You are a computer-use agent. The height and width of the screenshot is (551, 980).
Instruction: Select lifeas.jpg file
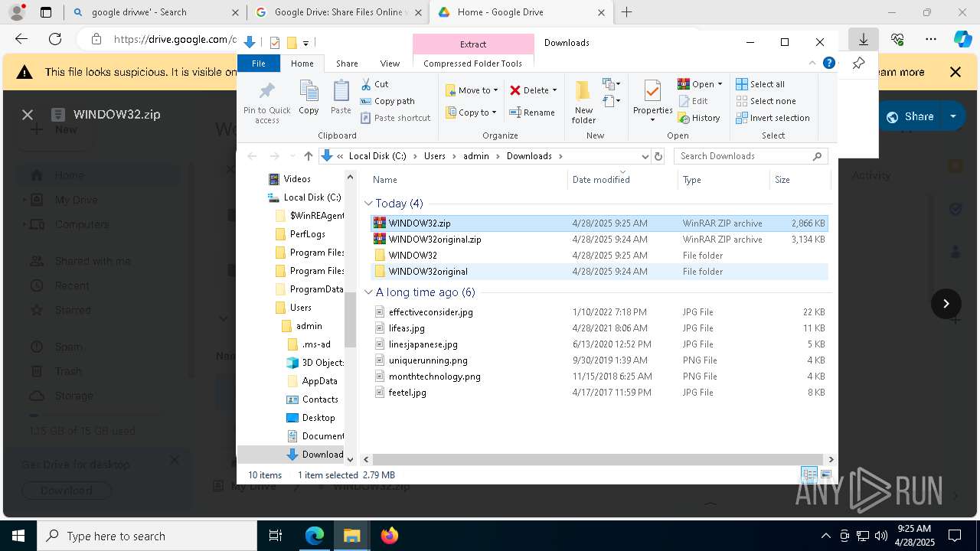tap(599, 328)
